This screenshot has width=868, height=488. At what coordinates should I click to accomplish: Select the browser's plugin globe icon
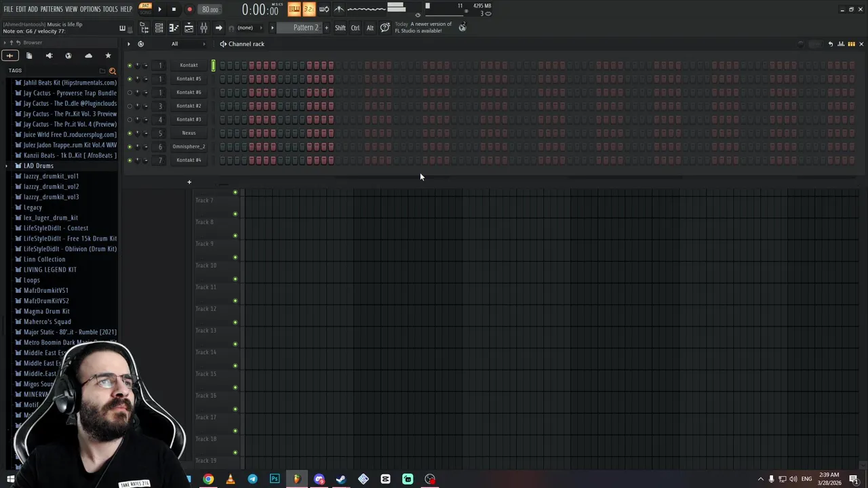68,56
